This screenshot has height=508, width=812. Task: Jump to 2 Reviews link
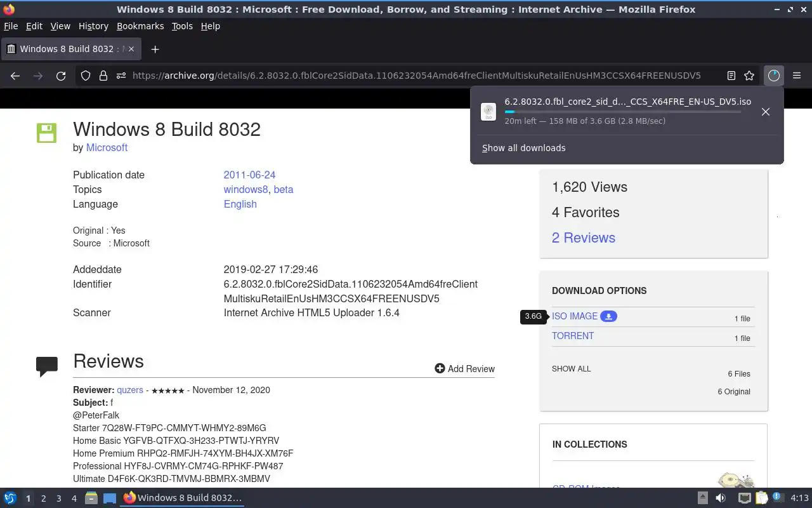coord(583,237)
